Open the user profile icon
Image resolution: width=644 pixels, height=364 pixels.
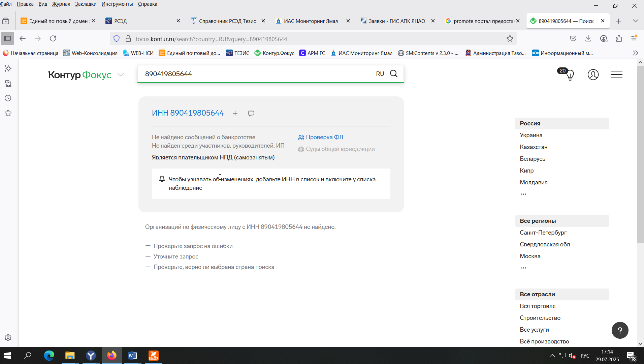click(x=593, y=74)
